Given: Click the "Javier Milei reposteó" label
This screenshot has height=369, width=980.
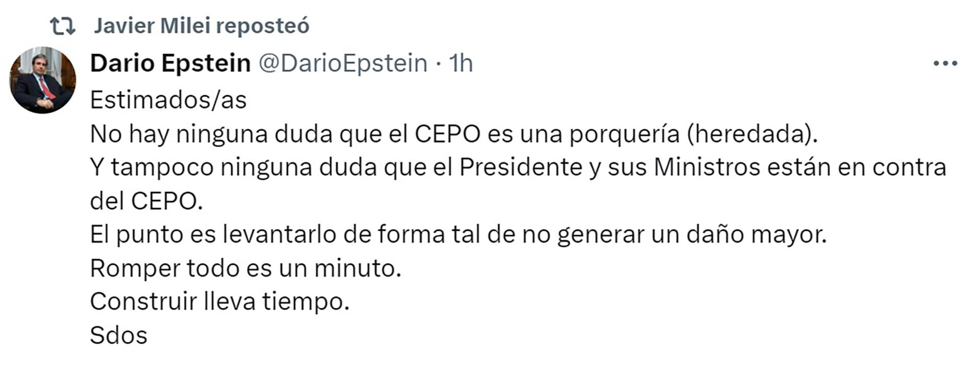Looking at the screenshot, I should coord(201,26).
